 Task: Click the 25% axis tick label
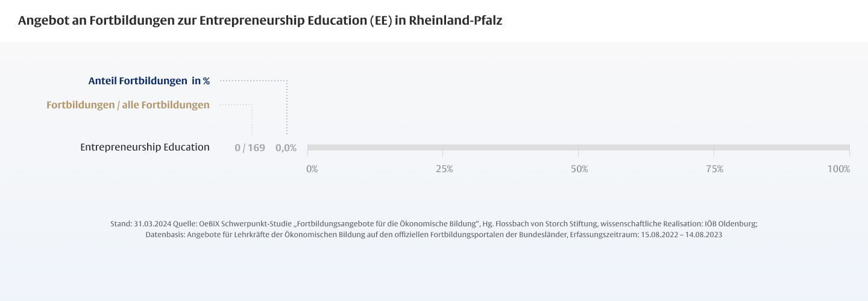click(x=444, y=169)
